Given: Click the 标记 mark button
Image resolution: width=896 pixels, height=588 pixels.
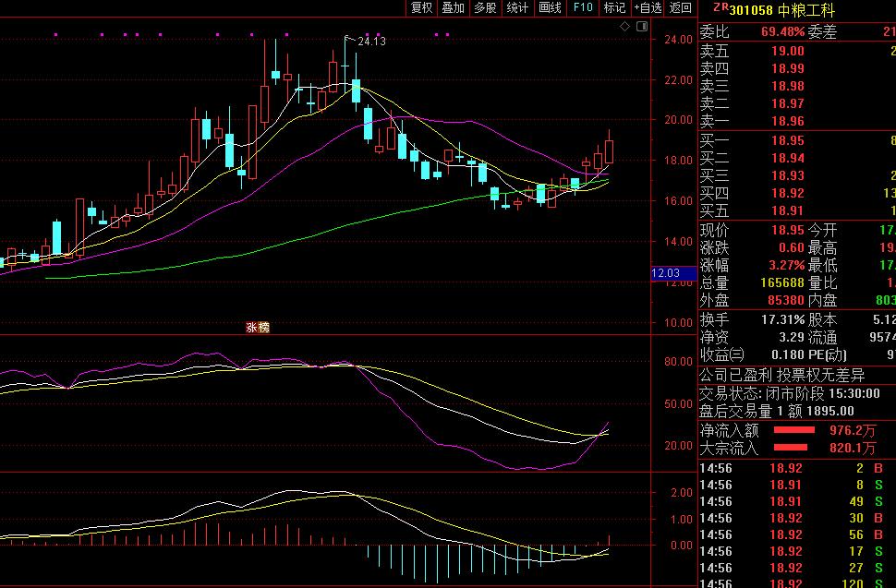Looking at the screenshot, I should point(614,8).
